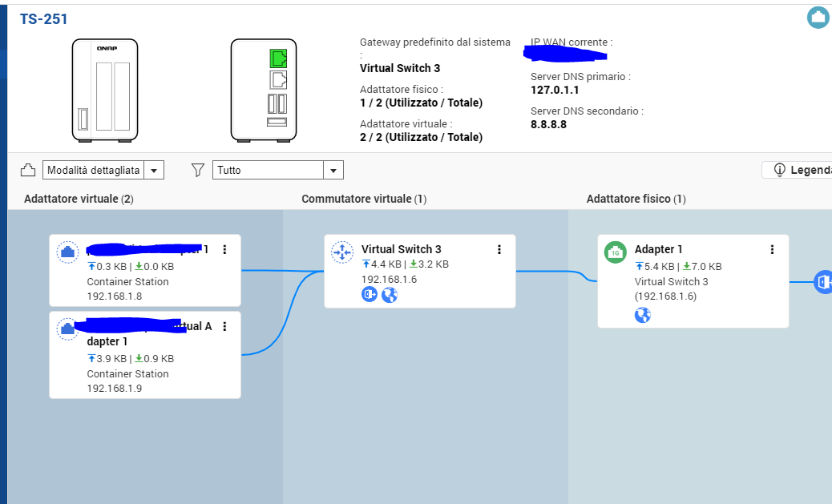Select the green Ethernet port on NAS rear
The image size is (832, 504).
[x=278, y=58]
